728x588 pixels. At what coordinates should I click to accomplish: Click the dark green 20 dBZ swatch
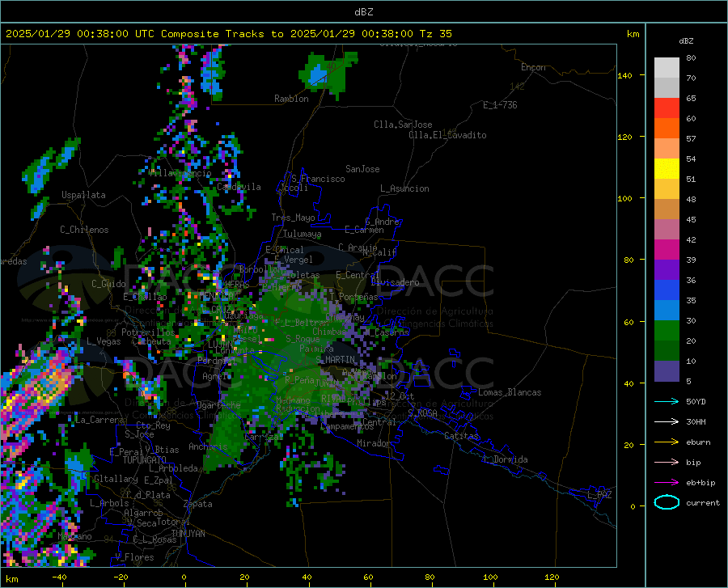tap(667, 351)
